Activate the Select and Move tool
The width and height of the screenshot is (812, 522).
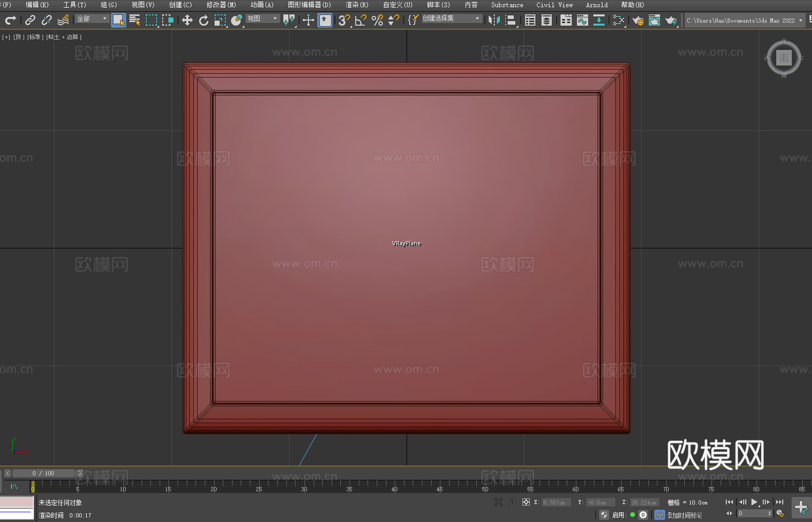187,20
